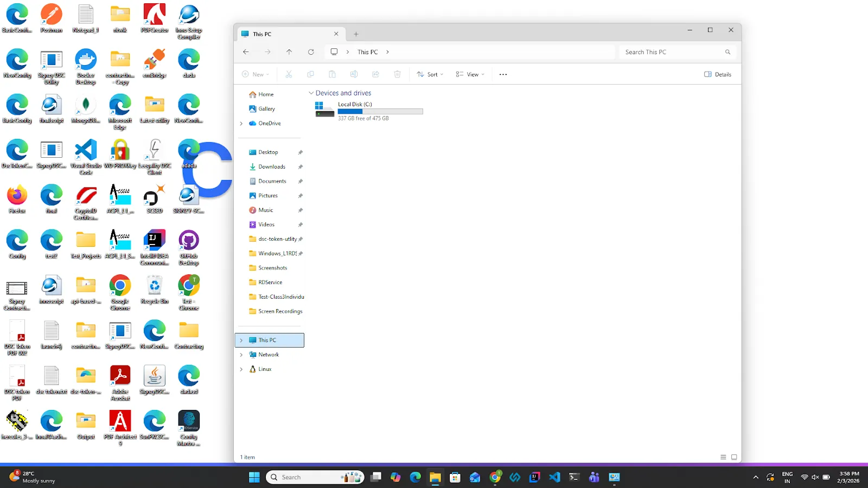Expand the Network tree node

coord(241,355)
